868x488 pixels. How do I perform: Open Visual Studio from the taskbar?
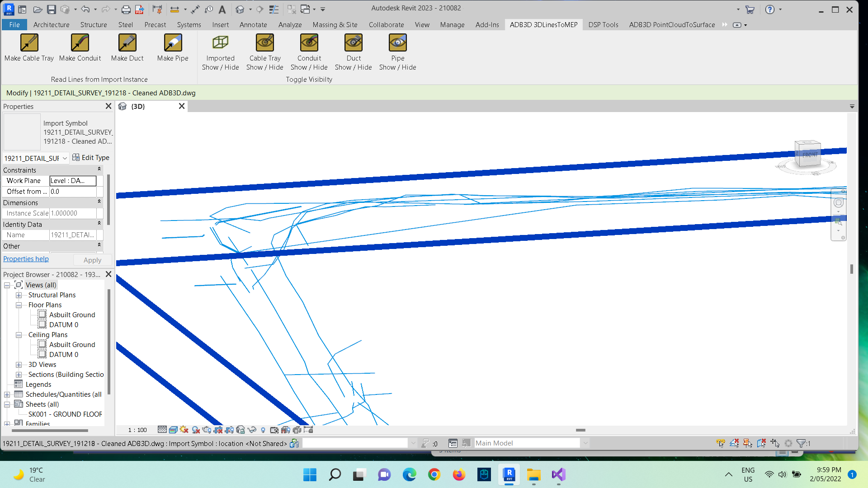[558, 474]
